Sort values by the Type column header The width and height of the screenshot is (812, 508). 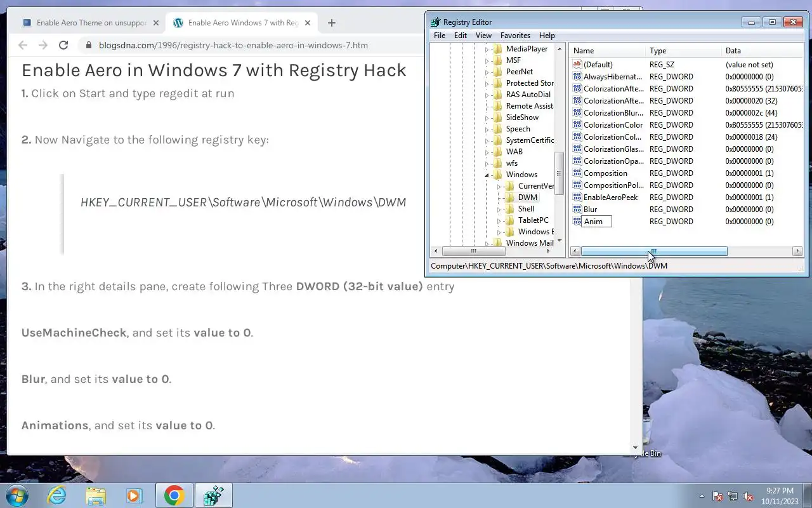pos(684,50)
